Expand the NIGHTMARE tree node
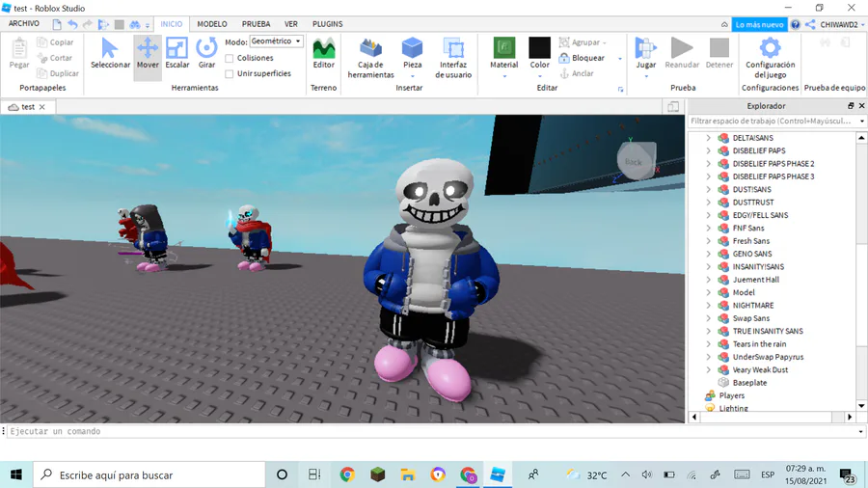Image resolution: width=868 pixels, height=488 pixels. click(x=708, y=306)
